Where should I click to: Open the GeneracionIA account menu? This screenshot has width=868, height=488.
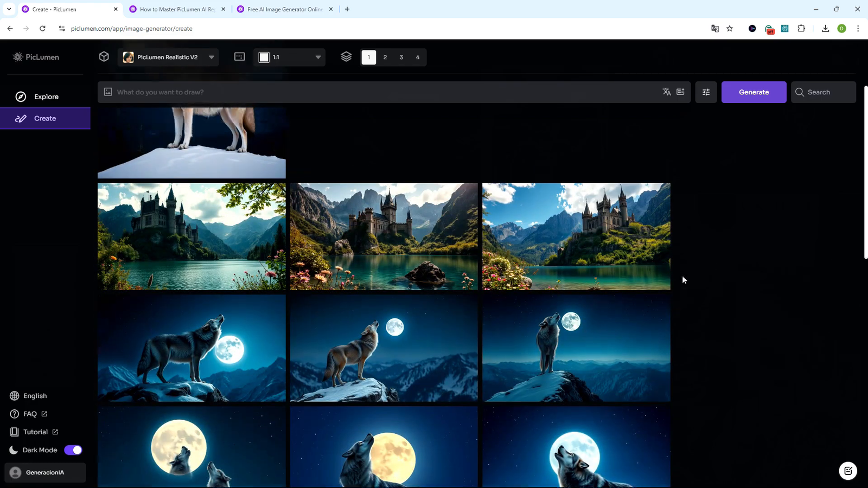pos(45,472)
